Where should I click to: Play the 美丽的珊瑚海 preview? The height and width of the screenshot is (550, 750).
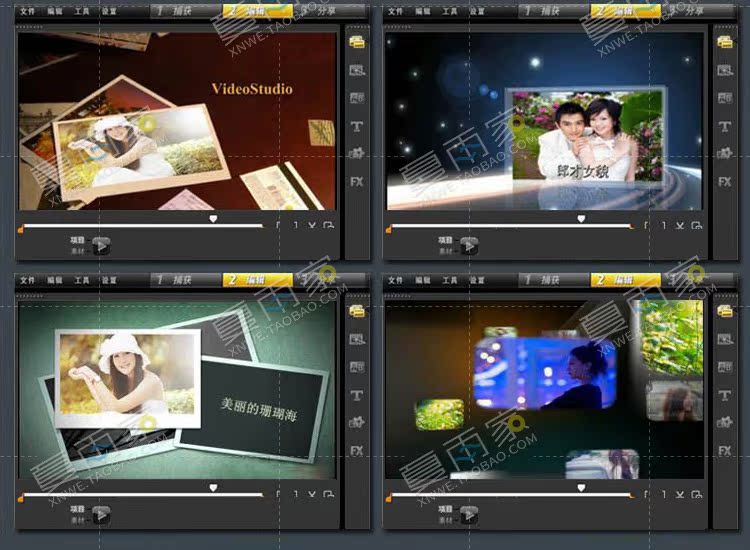coord(101,516)
